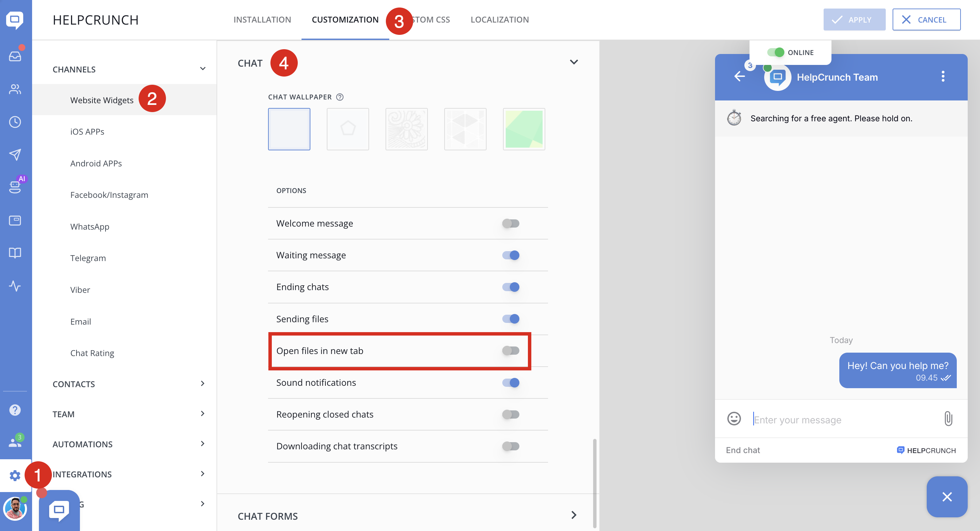Open the help question mark icon
This screenshot has height=531, width=980.
pos(15,410)
